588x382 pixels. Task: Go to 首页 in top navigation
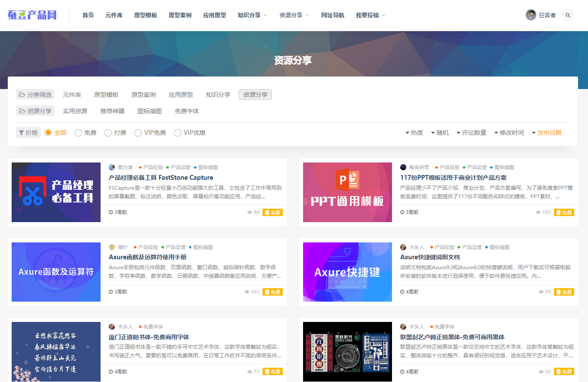tap(88, 15)
